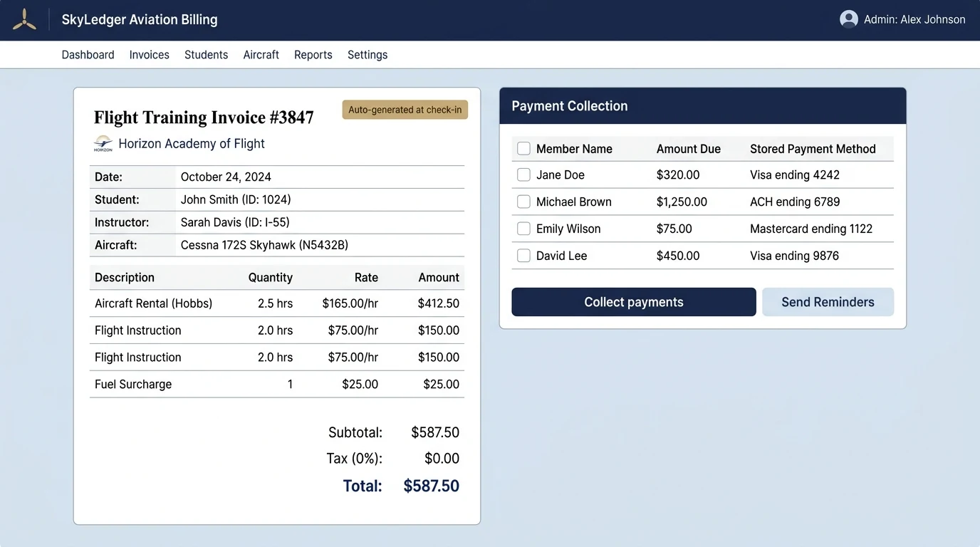The width and height of the screenshot is (980, 547).
Task: Click the Auto-generated at check-in badge
Action: click(x=405, y=110)
